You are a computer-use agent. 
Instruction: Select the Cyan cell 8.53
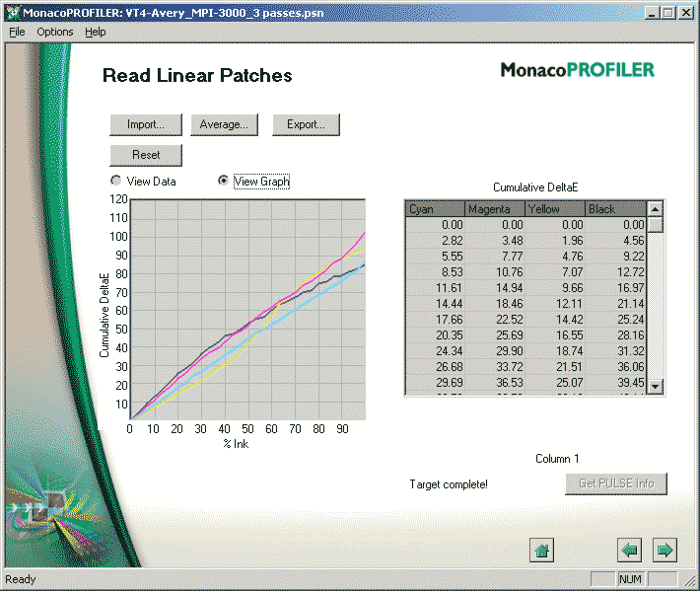pos(435,272)
